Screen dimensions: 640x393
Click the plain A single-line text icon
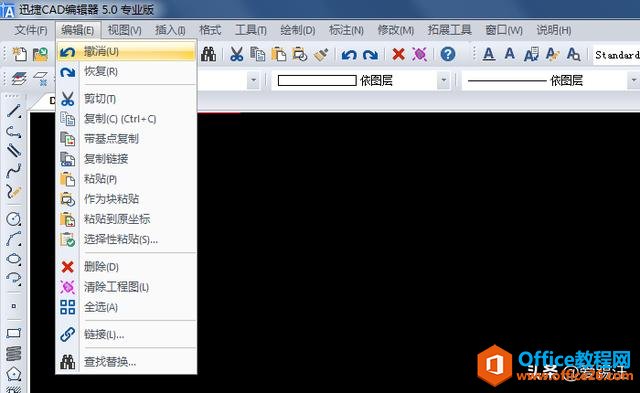pos(509,53)
